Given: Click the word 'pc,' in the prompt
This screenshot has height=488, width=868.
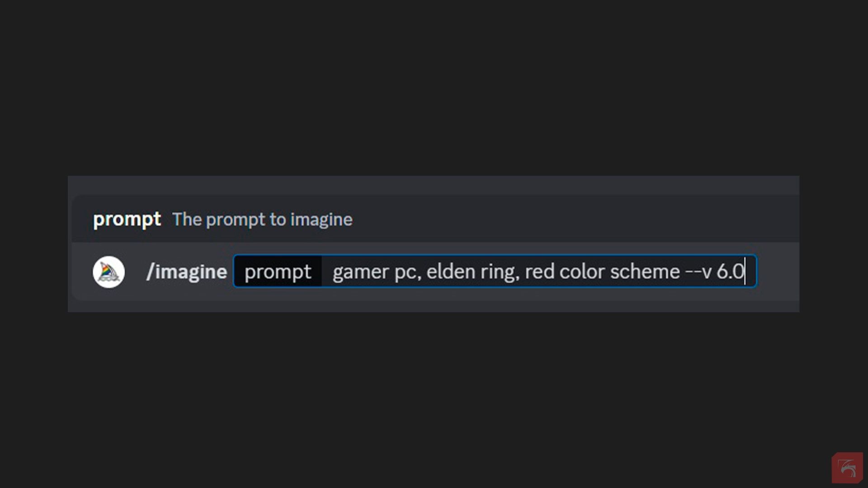Looking at the screenshot, I should click(408, 272).
